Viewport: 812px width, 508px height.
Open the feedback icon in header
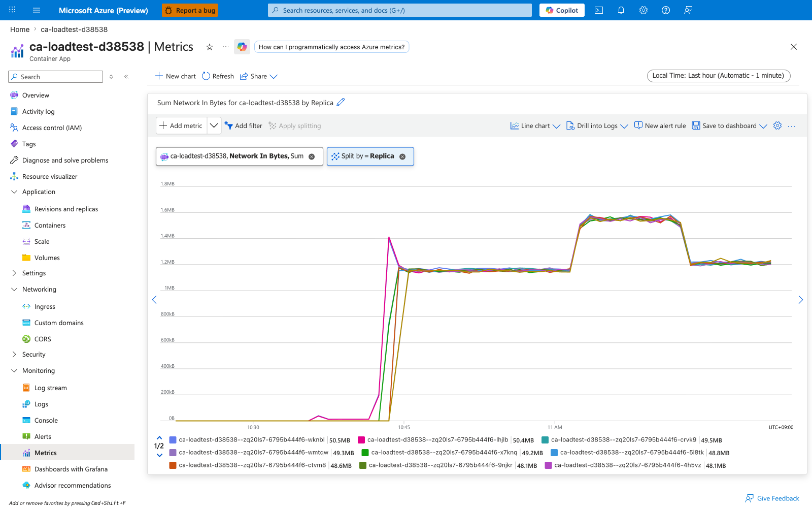click(x=688, y=10)
